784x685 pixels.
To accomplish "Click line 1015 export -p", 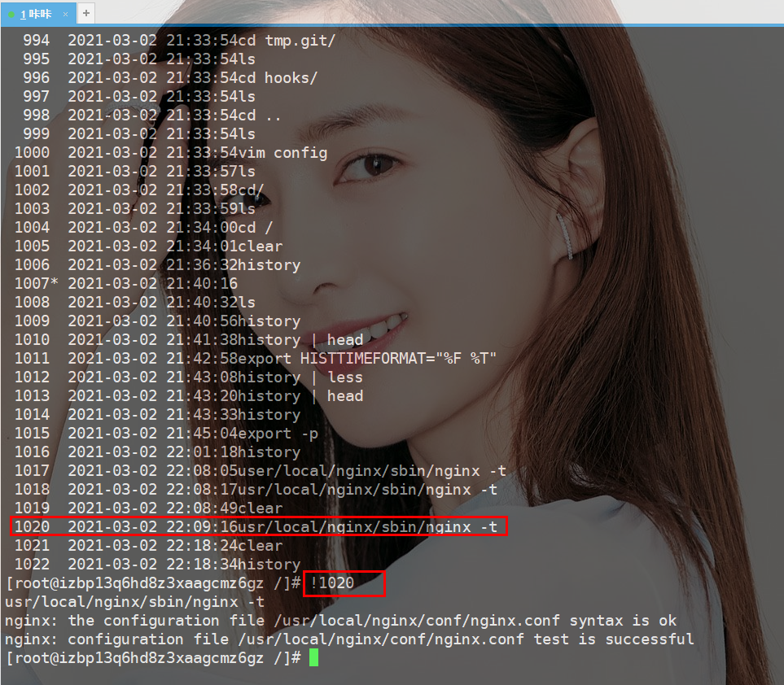I will 166,434.
